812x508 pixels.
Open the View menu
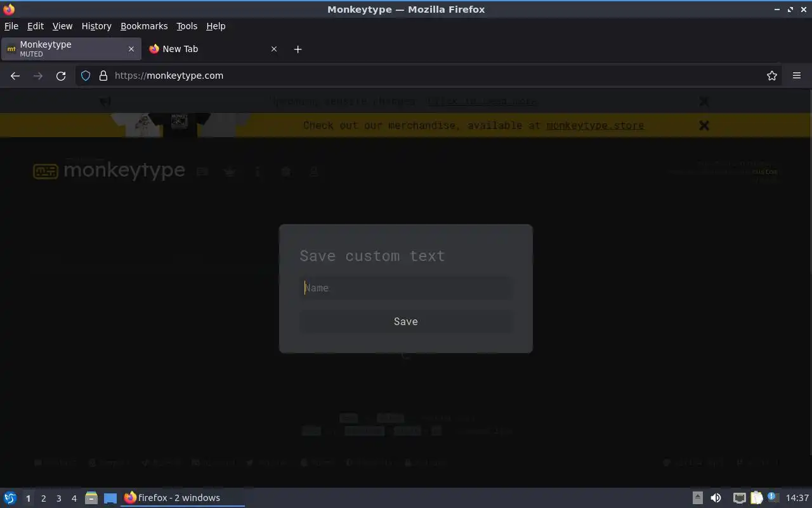point(62,26)
